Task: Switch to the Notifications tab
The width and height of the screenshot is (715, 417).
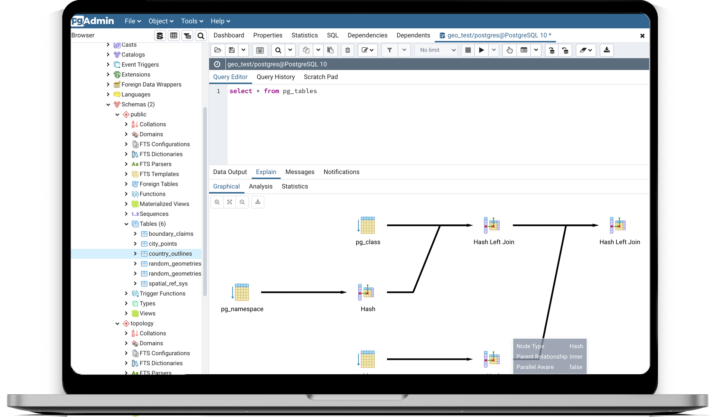Action: click(341, 172)
